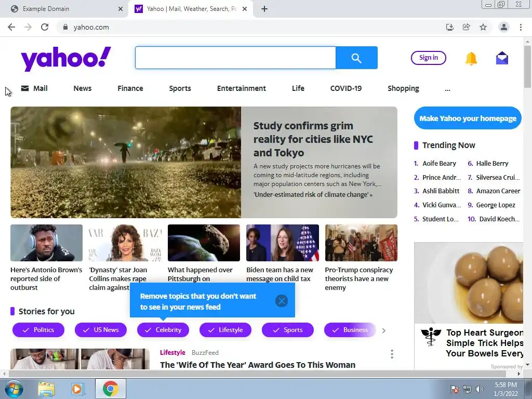This screenshot has width=532, height=399.
Task: Open Chrome's three-dot menu
Action: [x=521, y=27]
